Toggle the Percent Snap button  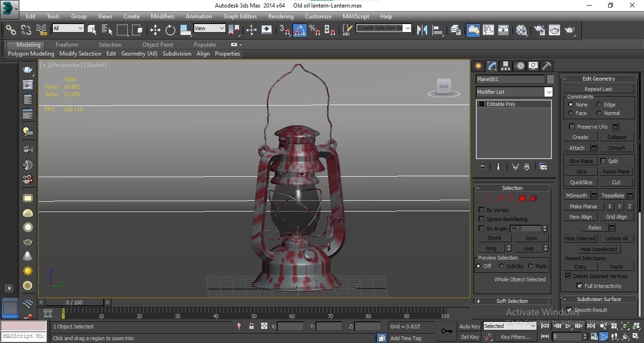[x=315, y=30]
